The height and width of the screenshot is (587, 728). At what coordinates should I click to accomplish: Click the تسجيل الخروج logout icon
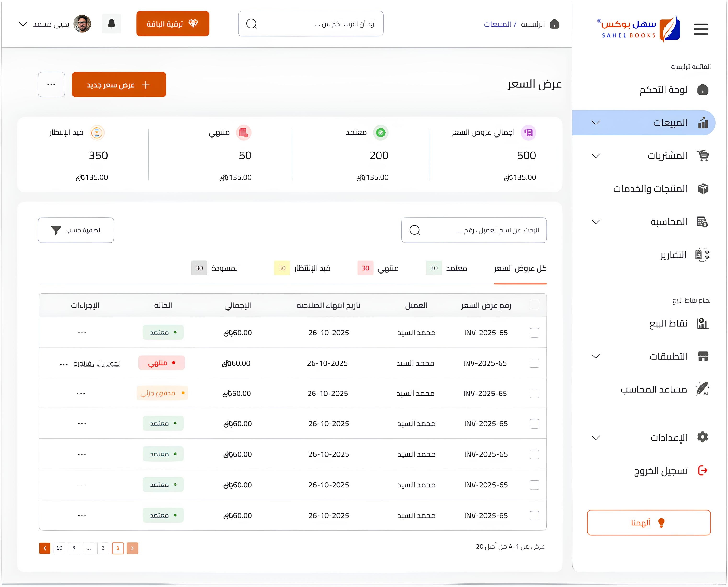tap(703, 470)
